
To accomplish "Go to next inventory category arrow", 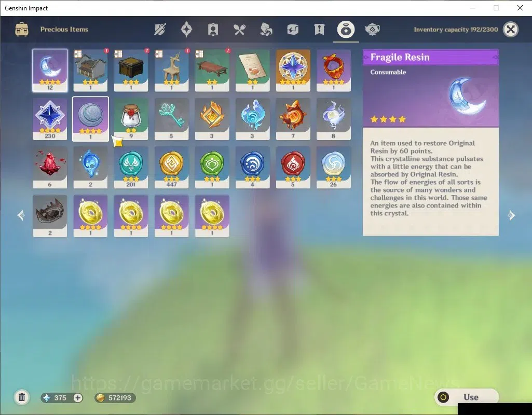I will [x=511, y=215].
